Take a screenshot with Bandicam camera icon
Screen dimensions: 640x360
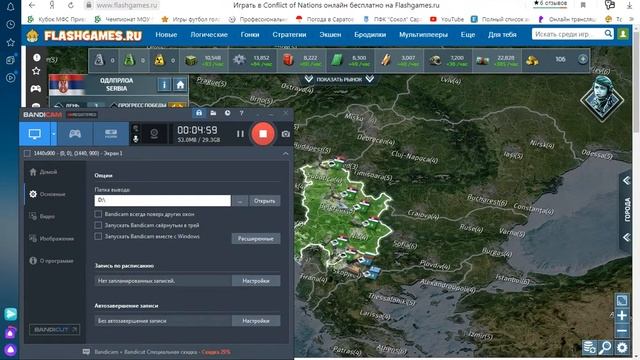click(286, 134)
